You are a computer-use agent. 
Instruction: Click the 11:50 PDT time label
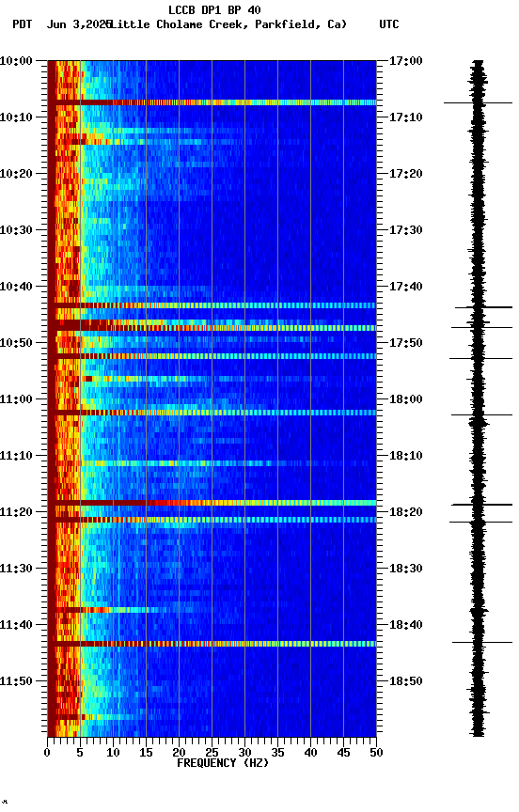pyautogui.click(x=16, y=681)
